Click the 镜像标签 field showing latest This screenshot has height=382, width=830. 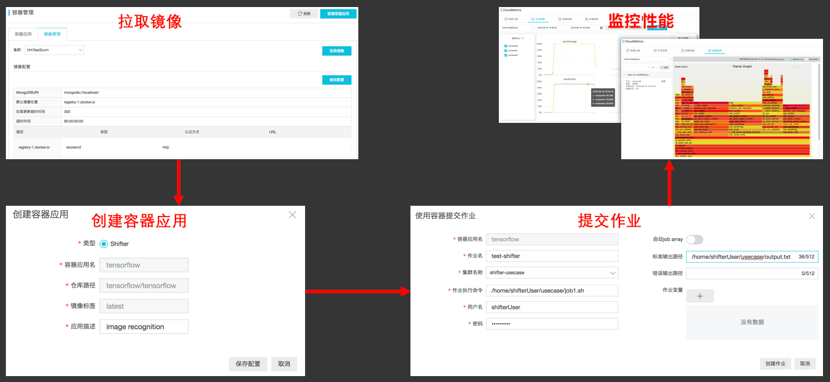(144, 306)
